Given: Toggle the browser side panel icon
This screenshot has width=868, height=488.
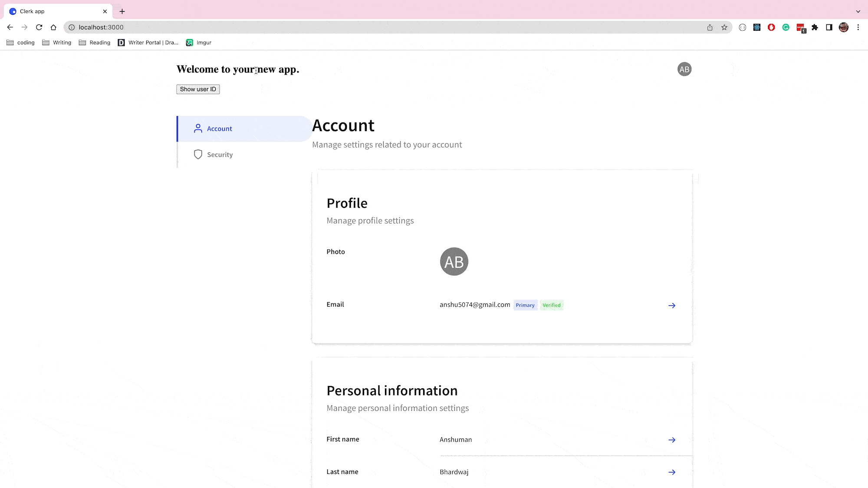Looking at the screenshot, I should coord(829,27).
